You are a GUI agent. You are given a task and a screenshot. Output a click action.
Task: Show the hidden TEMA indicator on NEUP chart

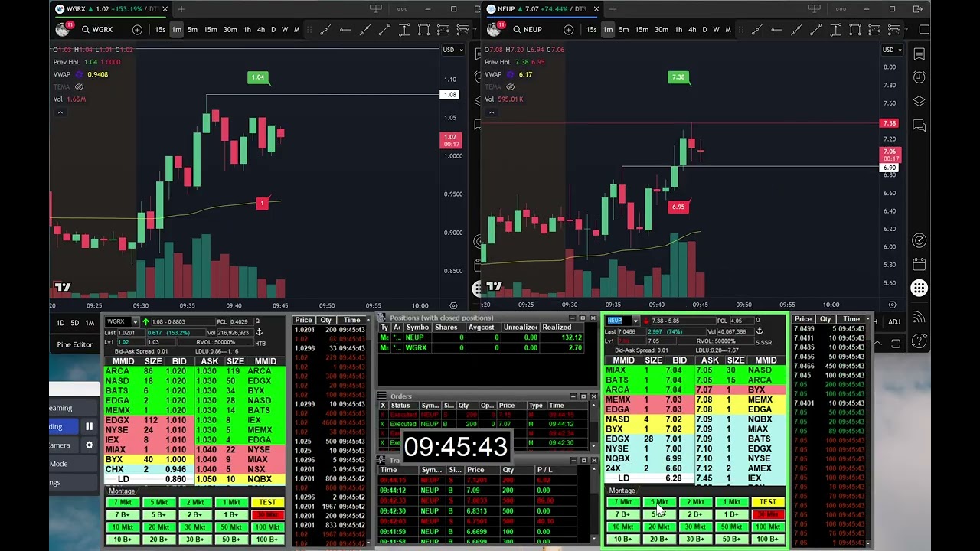click(510, 86)
